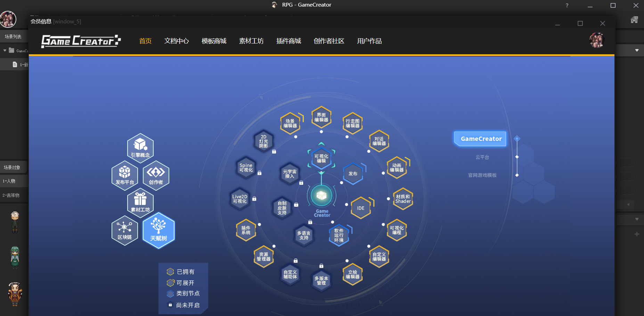
Task: Click the diamond marker beside 云平台
Action: click(517, 157)
